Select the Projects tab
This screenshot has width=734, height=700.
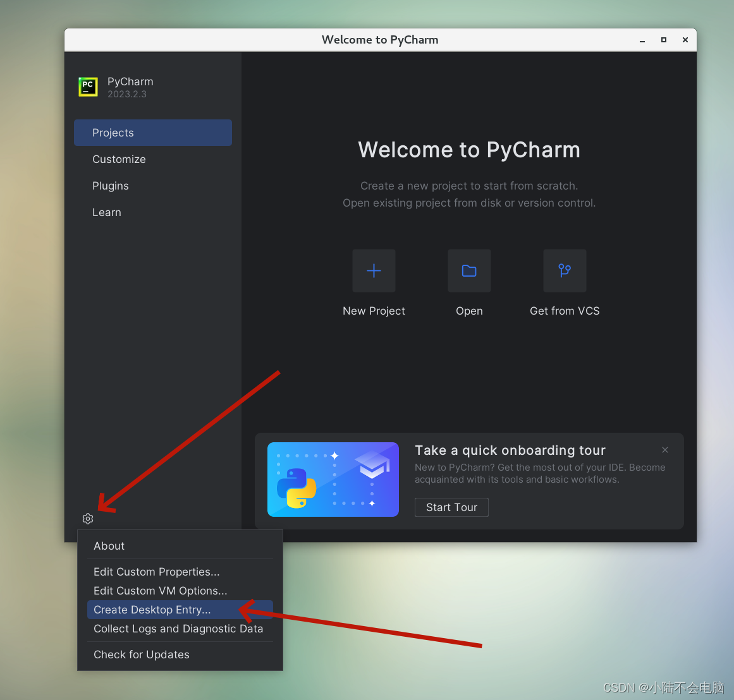[x=152, y=133]
